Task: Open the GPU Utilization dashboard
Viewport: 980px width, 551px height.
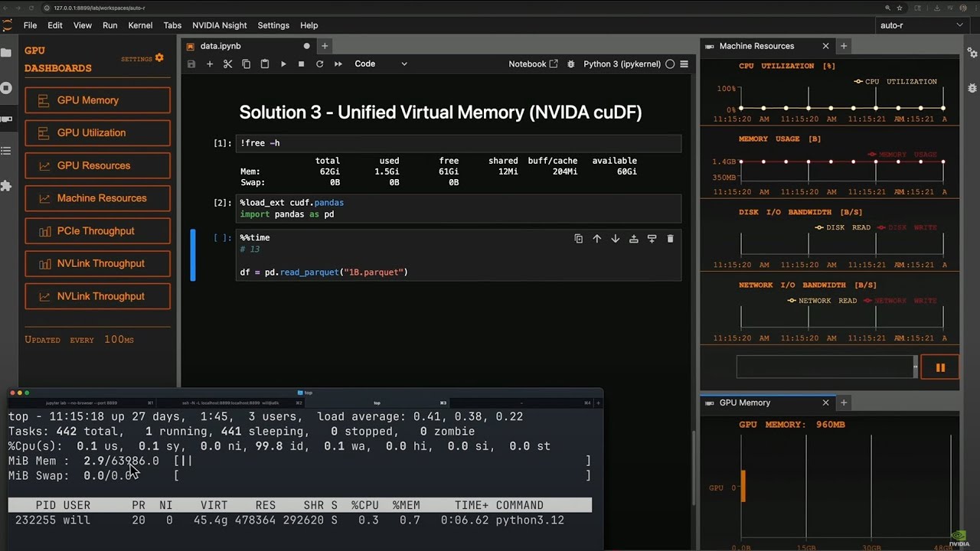Action: point(97,132)
